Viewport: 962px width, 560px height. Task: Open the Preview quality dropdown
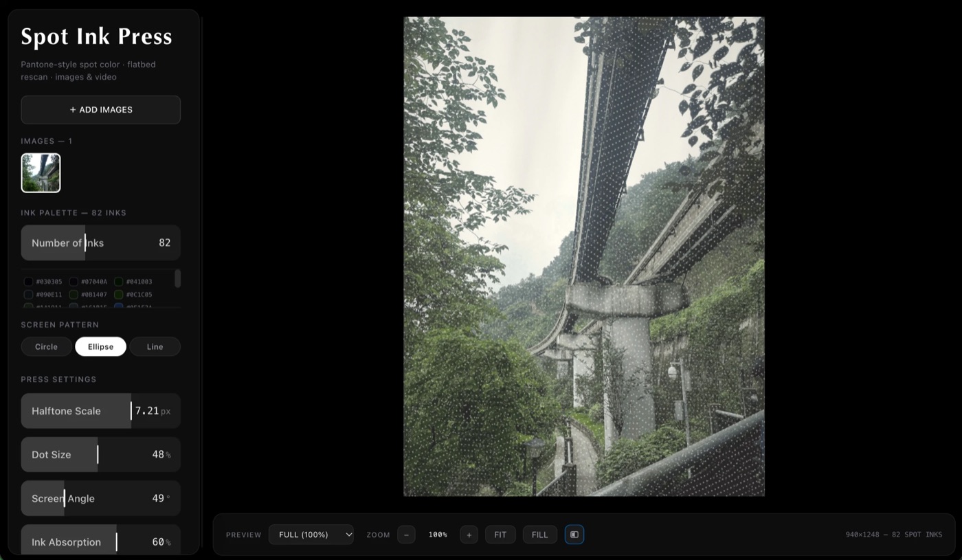click(x=311, y=535)
